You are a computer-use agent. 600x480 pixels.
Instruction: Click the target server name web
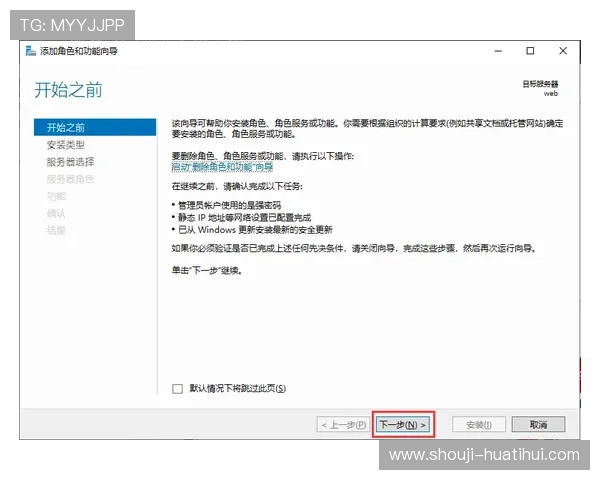551,93
